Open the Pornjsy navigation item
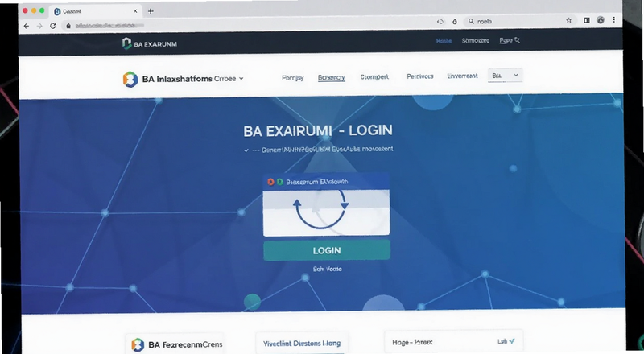644x354 pixels. pyautogui.click(x=293, y=77)
